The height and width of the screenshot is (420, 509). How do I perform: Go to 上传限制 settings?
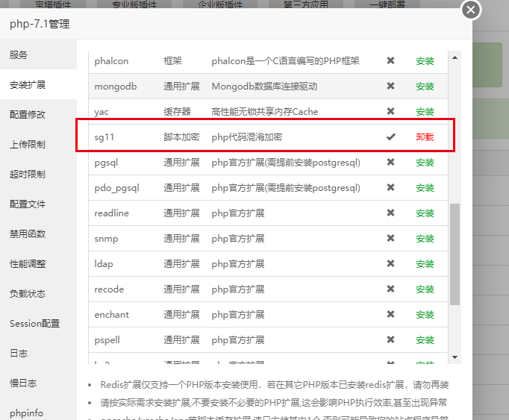(38, 145)
